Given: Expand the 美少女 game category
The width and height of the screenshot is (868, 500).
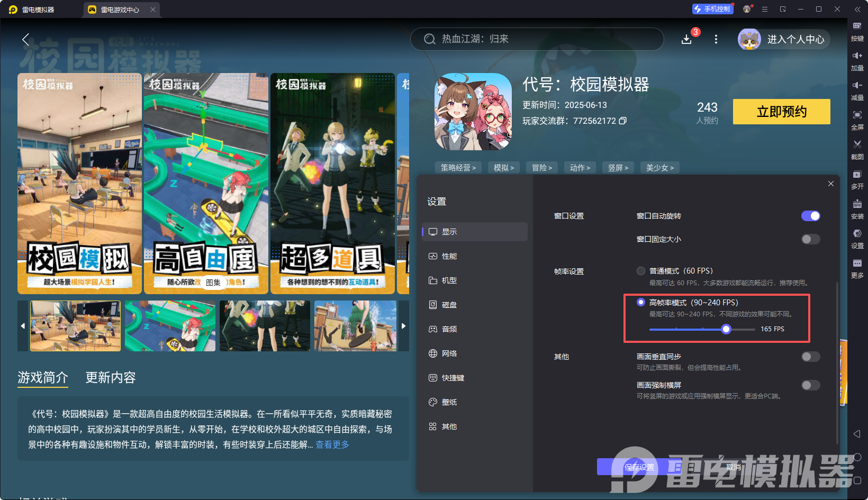Looking at the screenshot, I should (659, 167).
